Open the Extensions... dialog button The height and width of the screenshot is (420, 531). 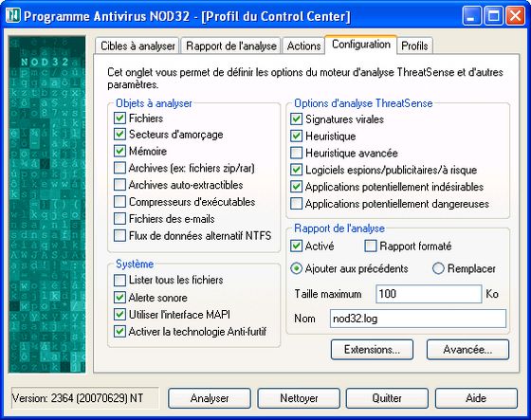(x=372, y=350)
